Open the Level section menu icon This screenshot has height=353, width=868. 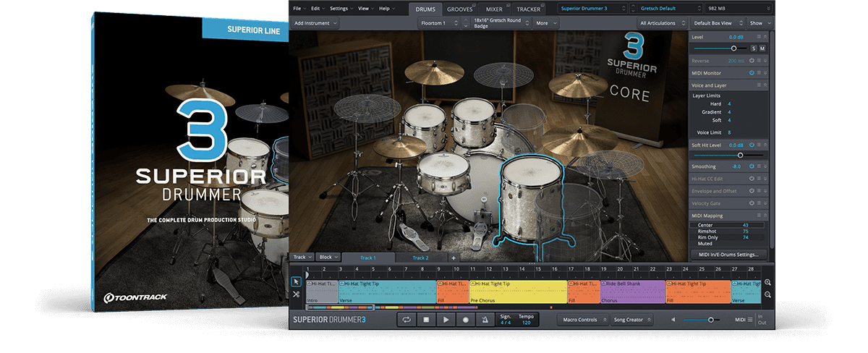coord(758,36)
